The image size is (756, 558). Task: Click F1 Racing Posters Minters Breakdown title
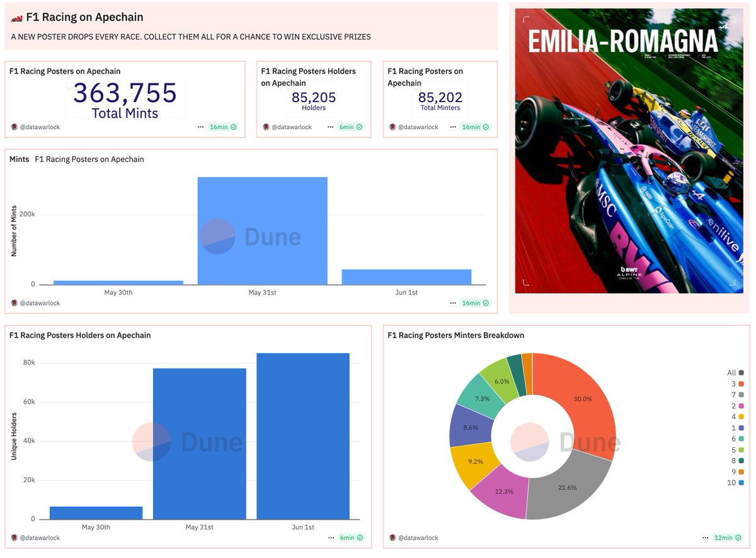[456, 335]
